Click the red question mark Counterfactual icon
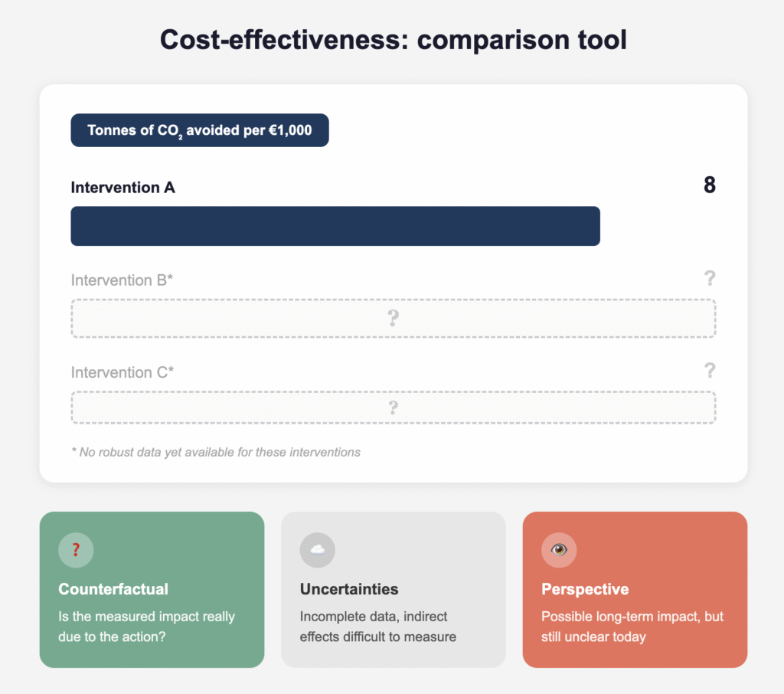 76,550
